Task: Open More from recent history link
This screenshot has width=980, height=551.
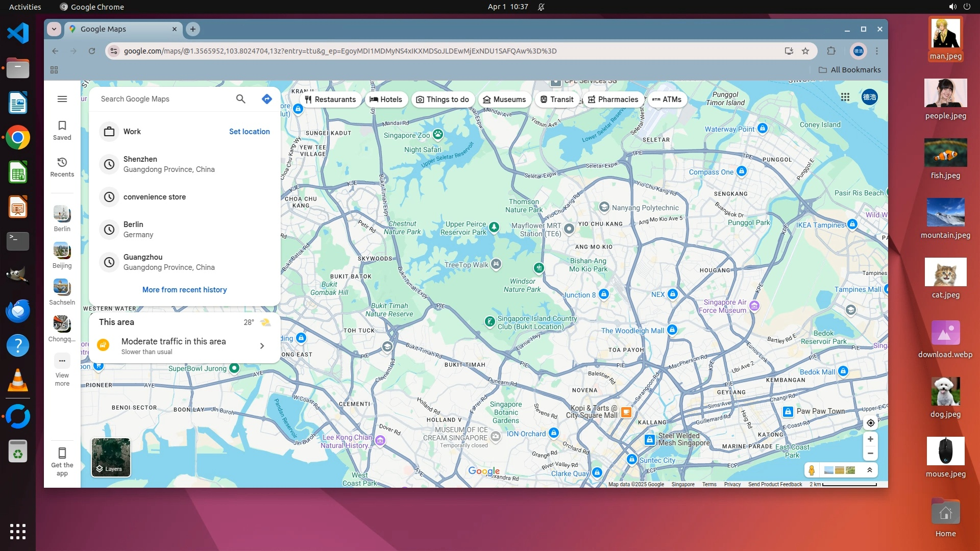Action: pyautogui.click(x=184, y=290)
